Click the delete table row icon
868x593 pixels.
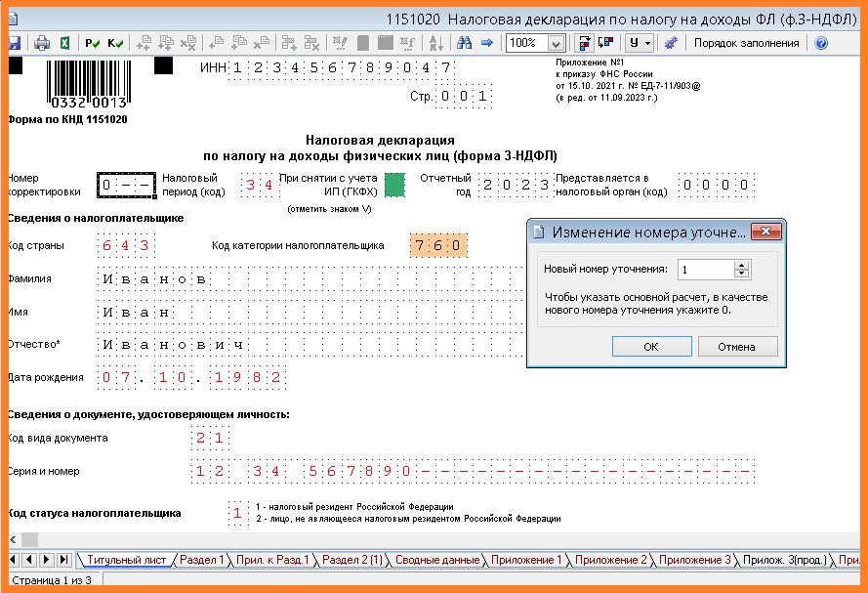[x=311, y=43]
